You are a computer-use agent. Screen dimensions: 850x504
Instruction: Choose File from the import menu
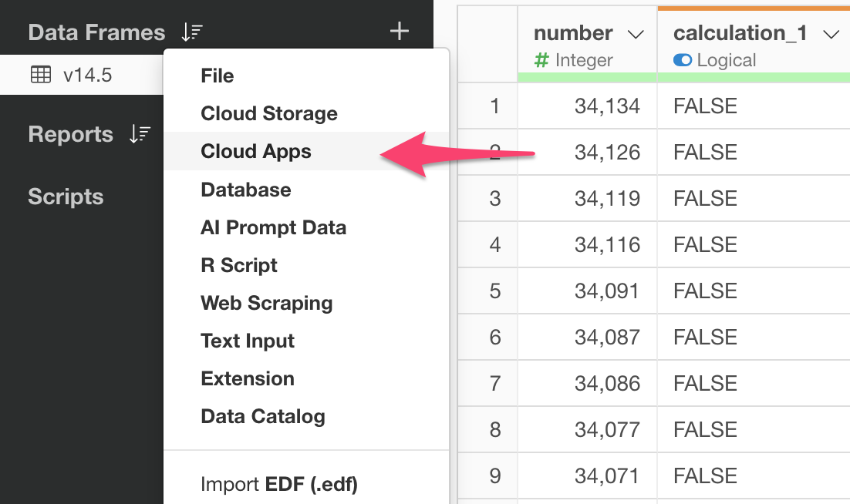click(218, 76)
